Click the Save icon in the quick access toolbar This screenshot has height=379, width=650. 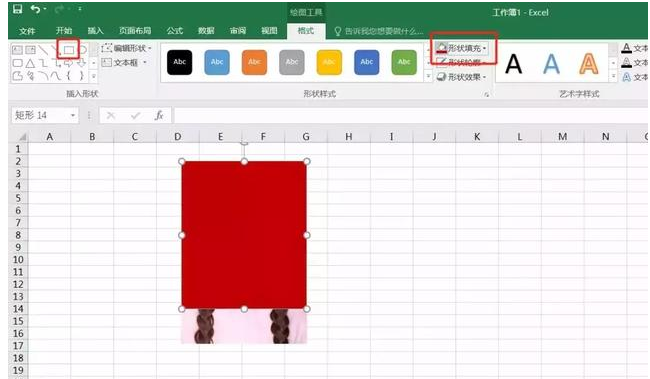[17, 9]
